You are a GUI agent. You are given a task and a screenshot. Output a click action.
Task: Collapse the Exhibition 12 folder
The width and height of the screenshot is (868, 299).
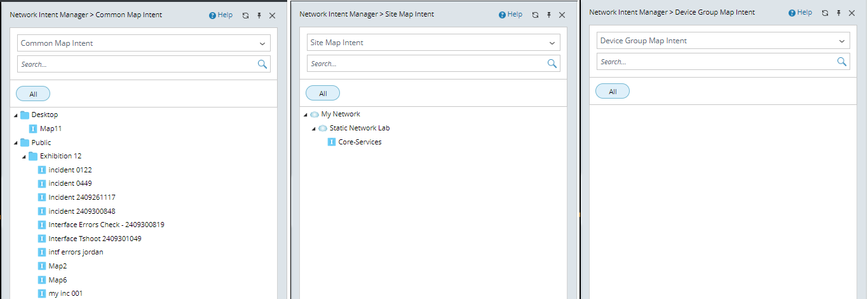tap(24, 156)
